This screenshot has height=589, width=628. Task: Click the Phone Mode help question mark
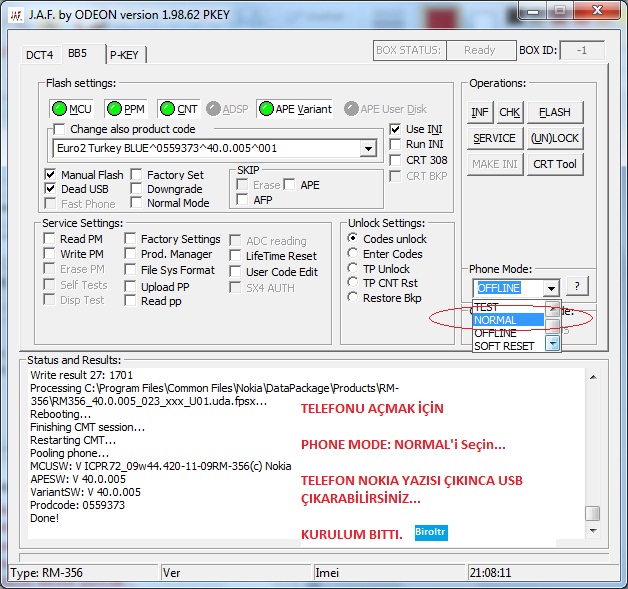click(577, 286)
